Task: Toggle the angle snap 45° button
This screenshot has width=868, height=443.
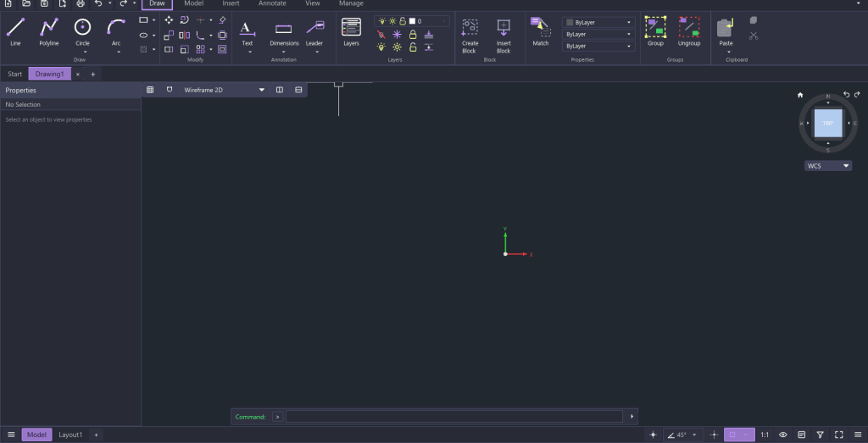Action: click(x=677, y=435)
